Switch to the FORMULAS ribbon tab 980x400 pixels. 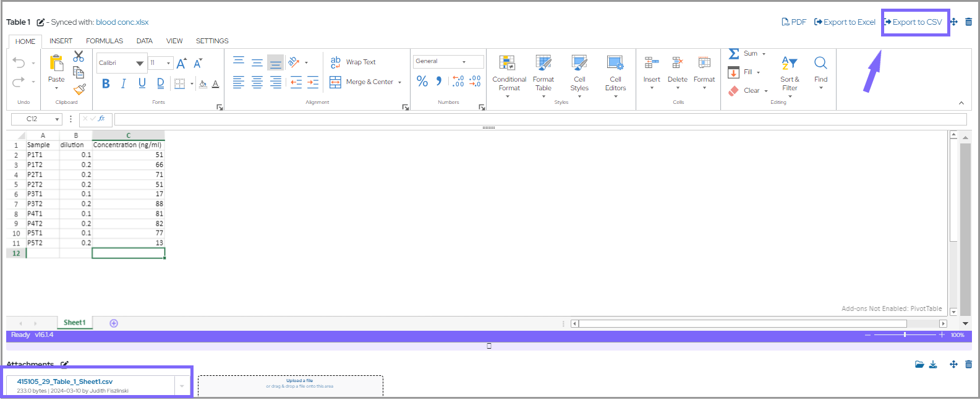104,41
